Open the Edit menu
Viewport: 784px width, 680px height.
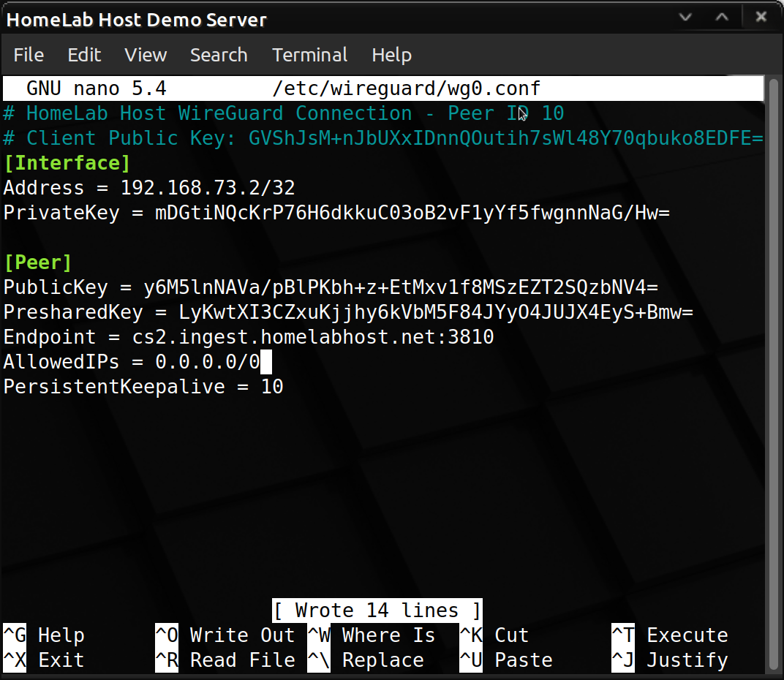[84, 55]
